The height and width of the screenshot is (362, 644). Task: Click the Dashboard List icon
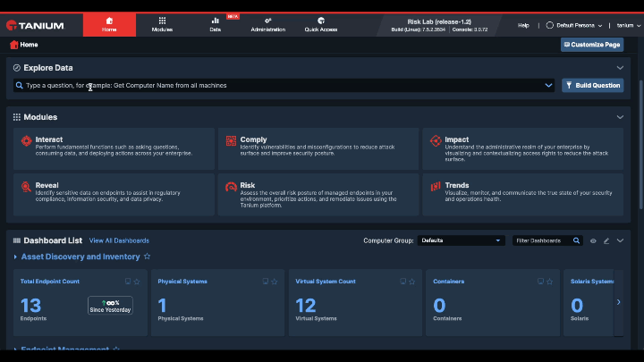(17, 240)
